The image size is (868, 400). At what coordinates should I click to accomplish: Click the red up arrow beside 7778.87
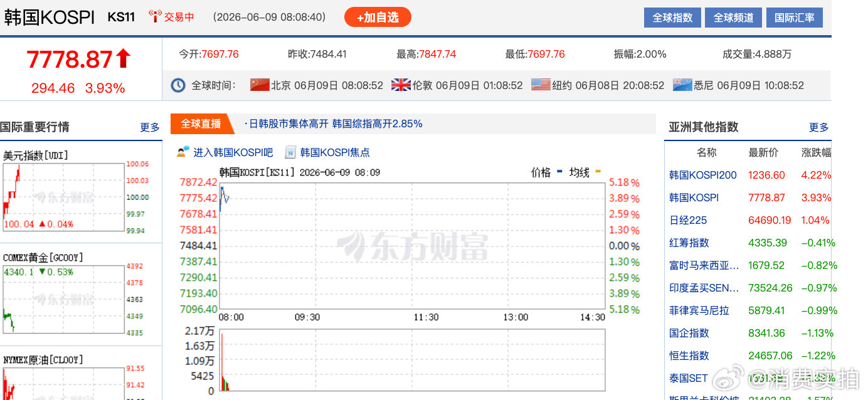(x=124, y=59)
